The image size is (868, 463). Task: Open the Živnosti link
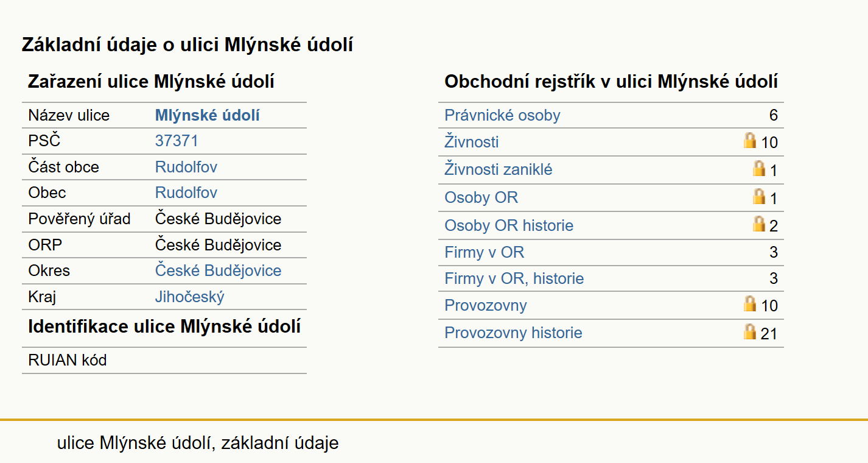(472, 142)
